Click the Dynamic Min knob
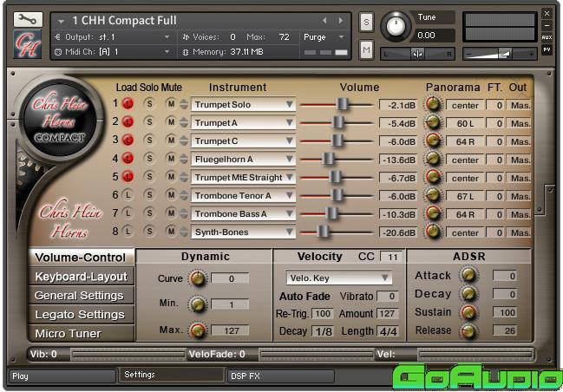Image resolution: width=563 pixels, height=392 pixels. 198,304
